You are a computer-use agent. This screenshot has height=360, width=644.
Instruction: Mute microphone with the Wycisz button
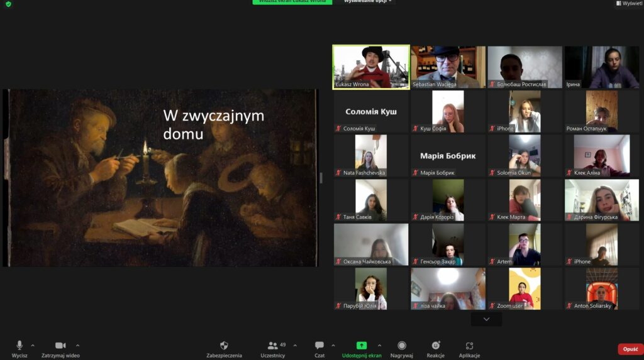coord(19,346)
